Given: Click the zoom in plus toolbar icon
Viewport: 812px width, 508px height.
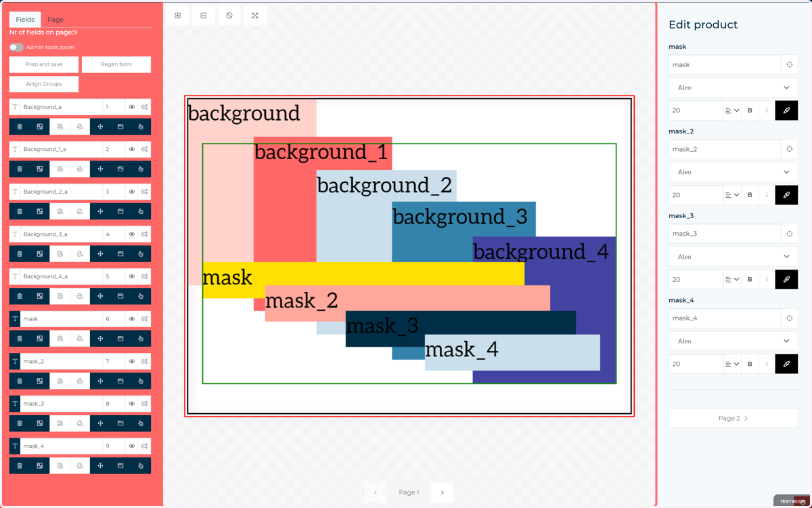Looking at the screenshot, I should click(x=178, y=16).
